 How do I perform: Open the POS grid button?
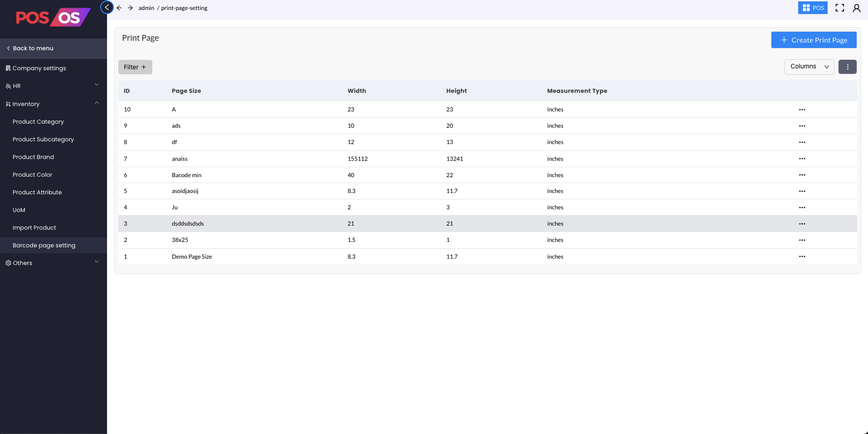click(813, 8)
